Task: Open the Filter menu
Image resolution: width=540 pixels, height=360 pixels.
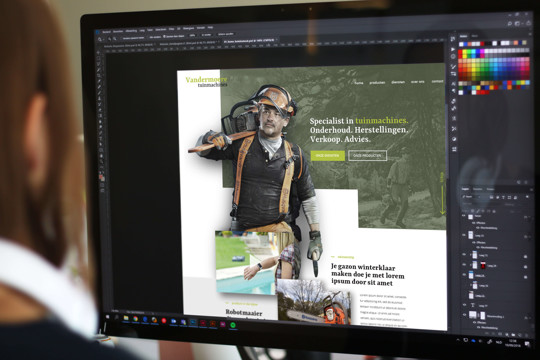Action: point(172,29)
